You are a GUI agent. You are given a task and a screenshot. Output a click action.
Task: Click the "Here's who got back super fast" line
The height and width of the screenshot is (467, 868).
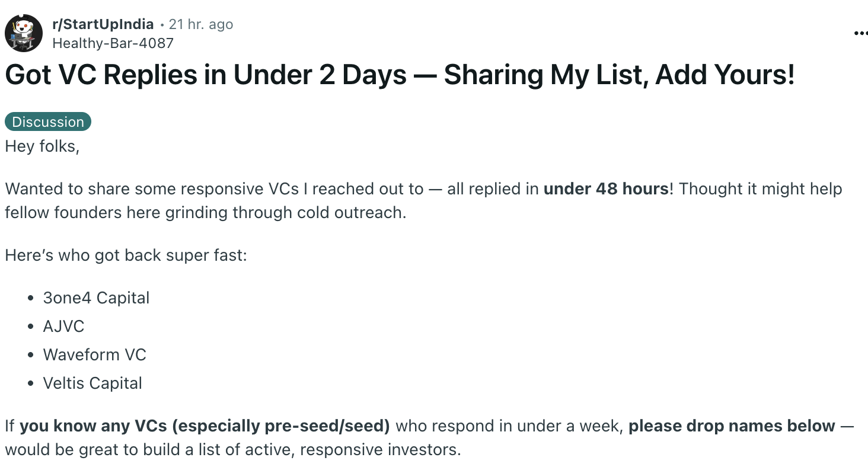pos(126,255)
